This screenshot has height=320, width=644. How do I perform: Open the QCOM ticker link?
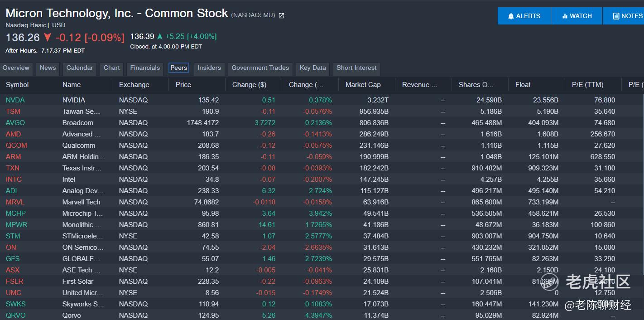coord(16,145)
